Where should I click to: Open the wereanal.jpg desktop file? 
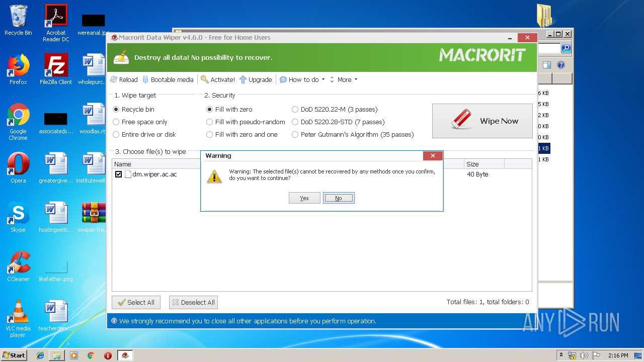[x=94, y=24]
